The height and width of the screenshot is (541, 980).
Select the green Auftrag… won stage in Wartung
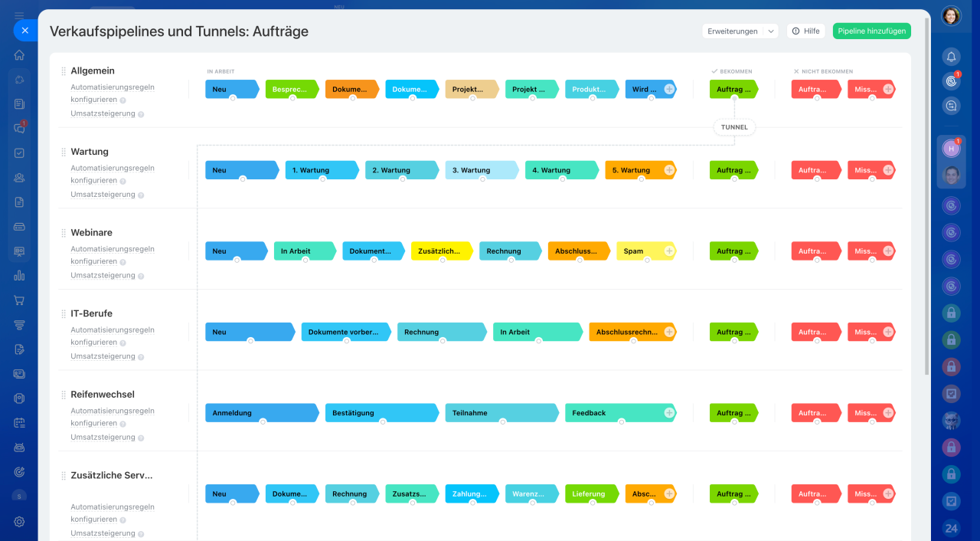733,170
